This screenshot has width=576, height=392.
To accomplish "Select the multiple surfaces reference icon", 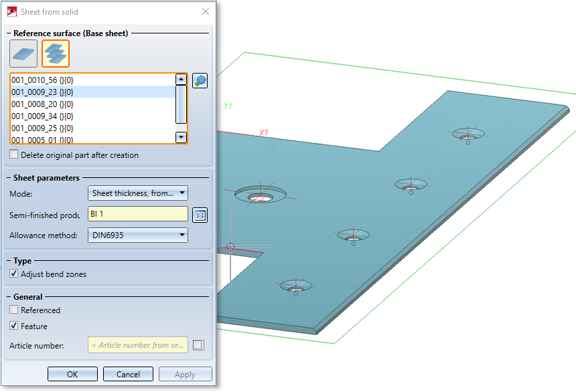I will tap(56, 54).
